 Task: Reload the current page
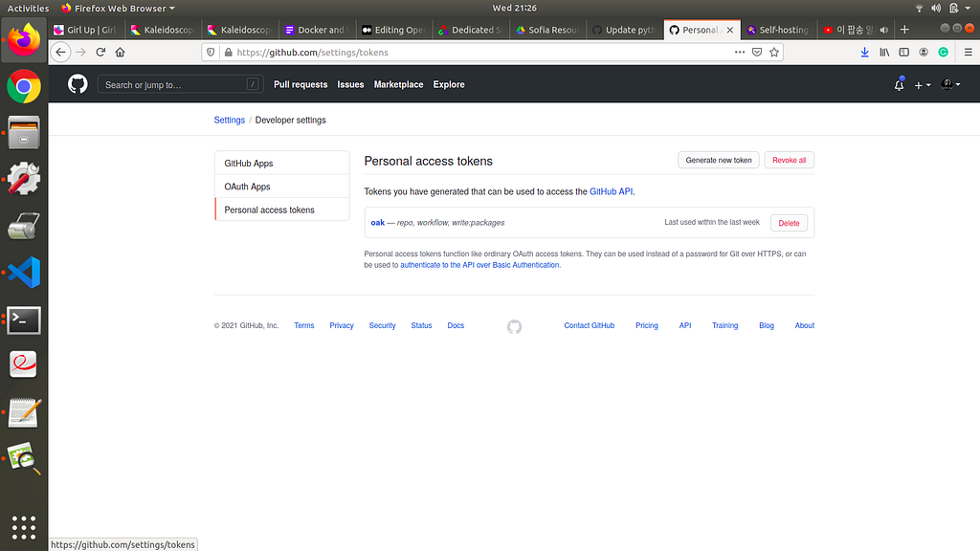click(x=100, y=53)
